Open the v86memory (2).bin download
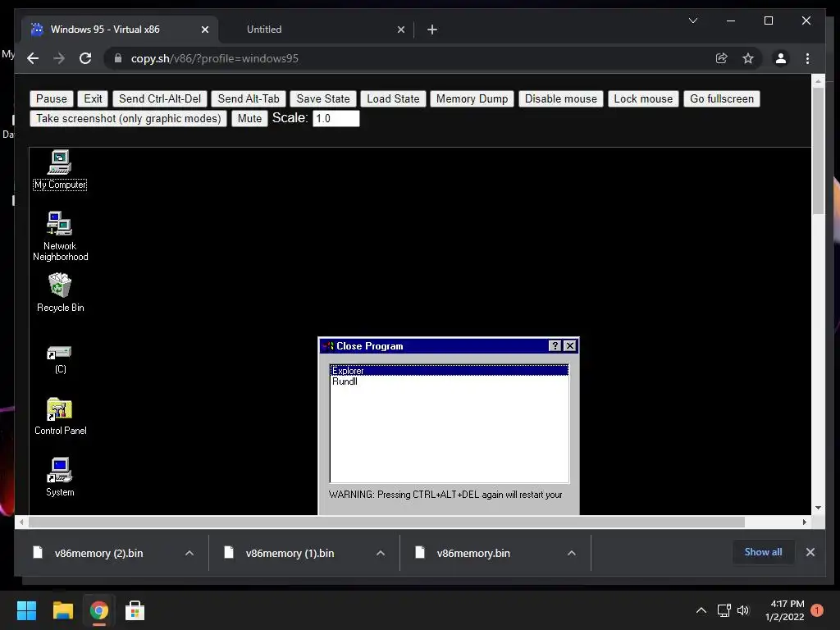The width and height of the screenshot is (840, 630). point(98,553)
